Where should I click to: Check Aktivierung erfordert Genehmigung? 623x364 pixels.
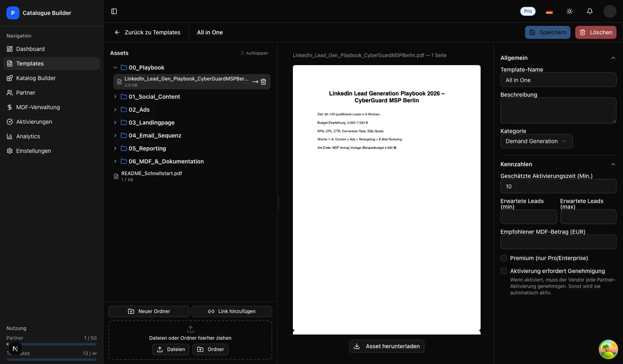coord(504,271)
